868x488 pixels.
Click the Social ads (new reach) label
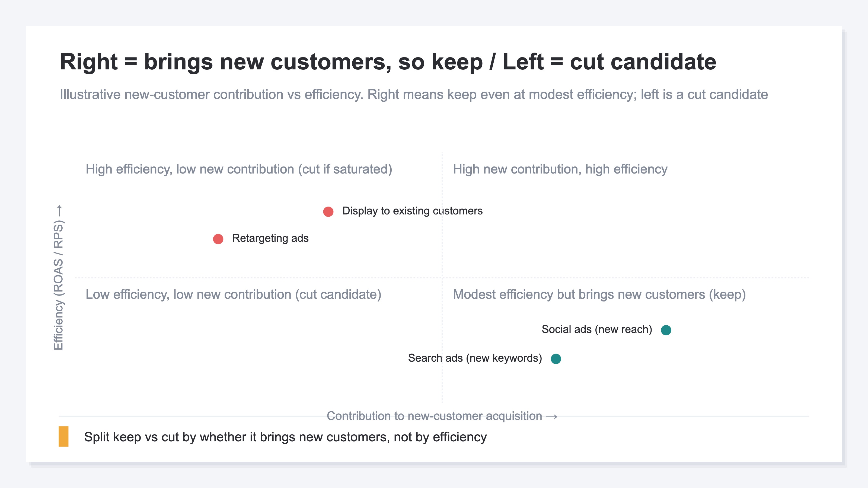point(597,329)
